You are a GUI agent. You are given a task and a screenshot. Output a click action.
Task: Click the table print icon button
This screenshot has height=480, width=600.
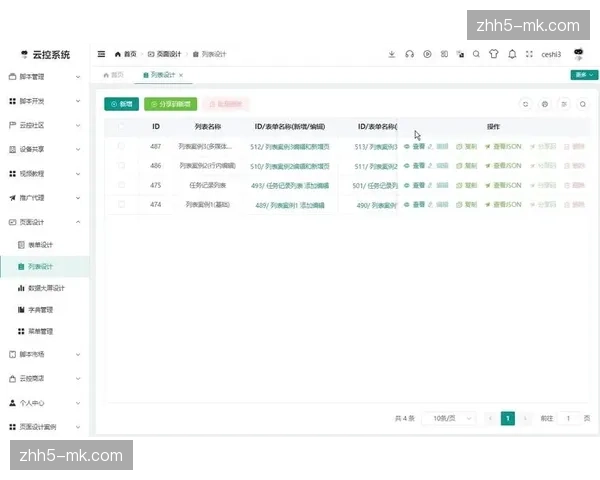pos(545,104)
